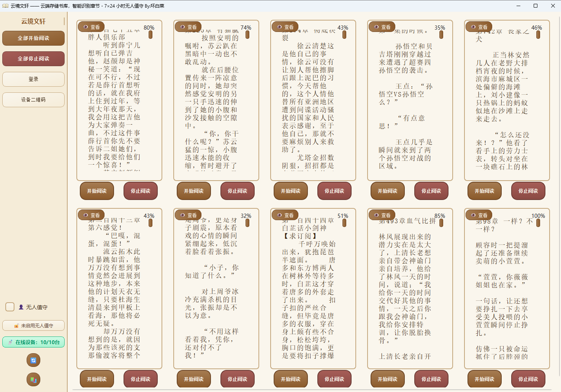
Task: Click the stacked books icon in sidebar
Action: pyautogui.click(x=33, y=379)
